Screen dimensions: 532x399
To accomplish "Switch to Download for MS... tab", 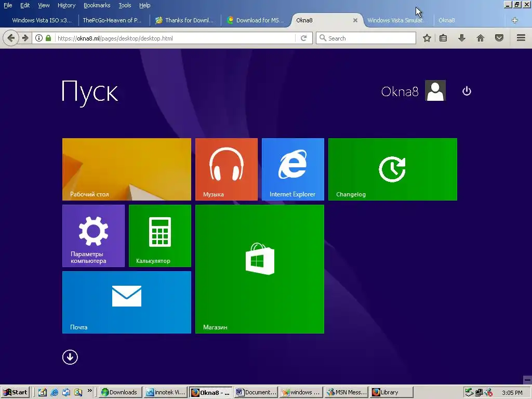I will [256, 20].
